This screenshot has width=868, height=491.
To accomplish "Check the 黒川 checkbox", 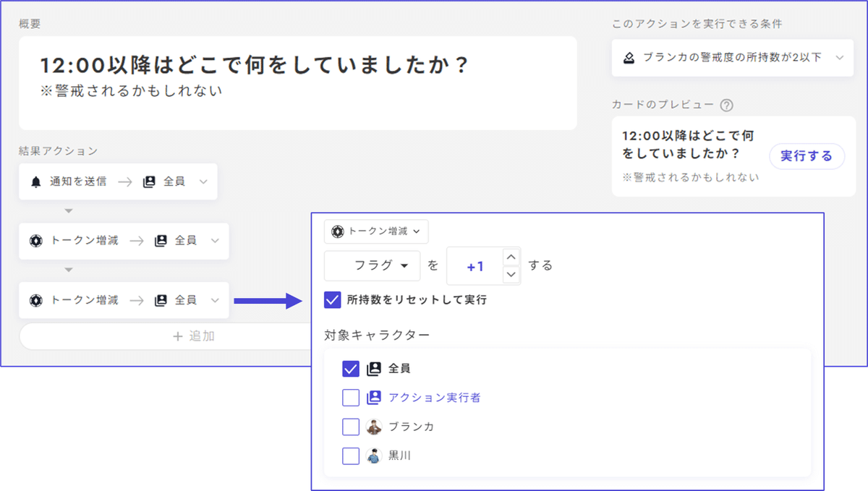I will coord(351,456).
